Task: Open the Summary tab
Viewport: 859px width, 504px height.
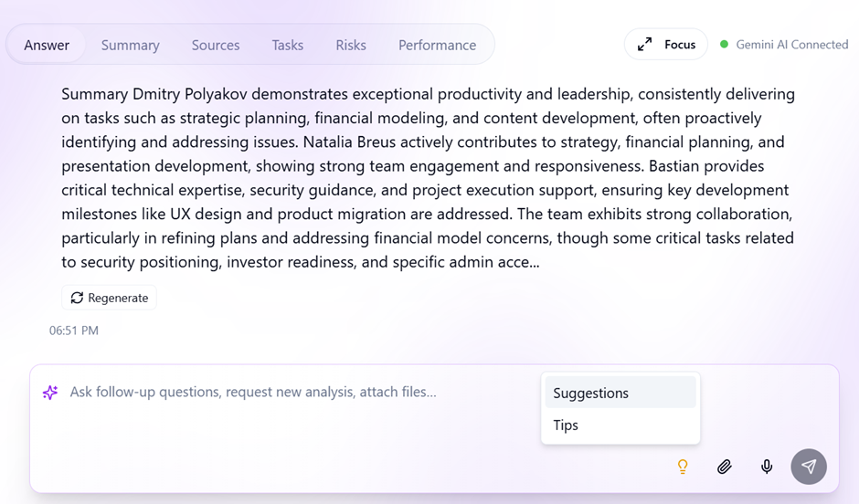Action: tap(131, 45)
